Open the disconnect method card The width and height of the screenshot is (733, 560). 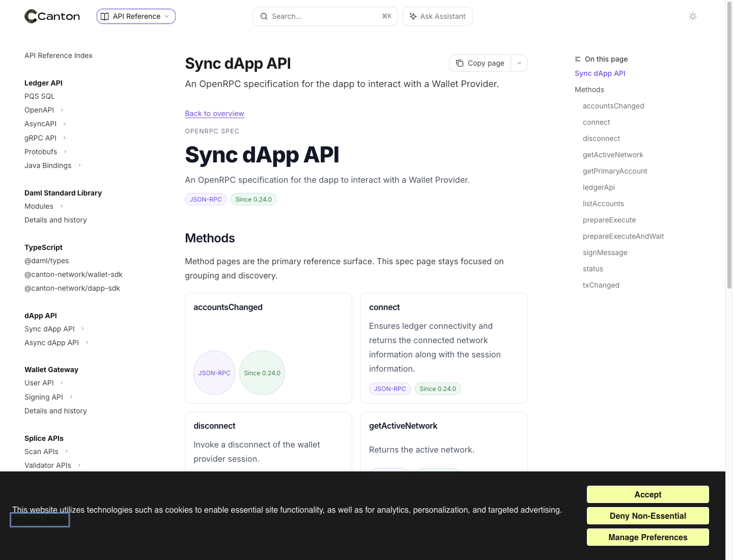[268, 442]
